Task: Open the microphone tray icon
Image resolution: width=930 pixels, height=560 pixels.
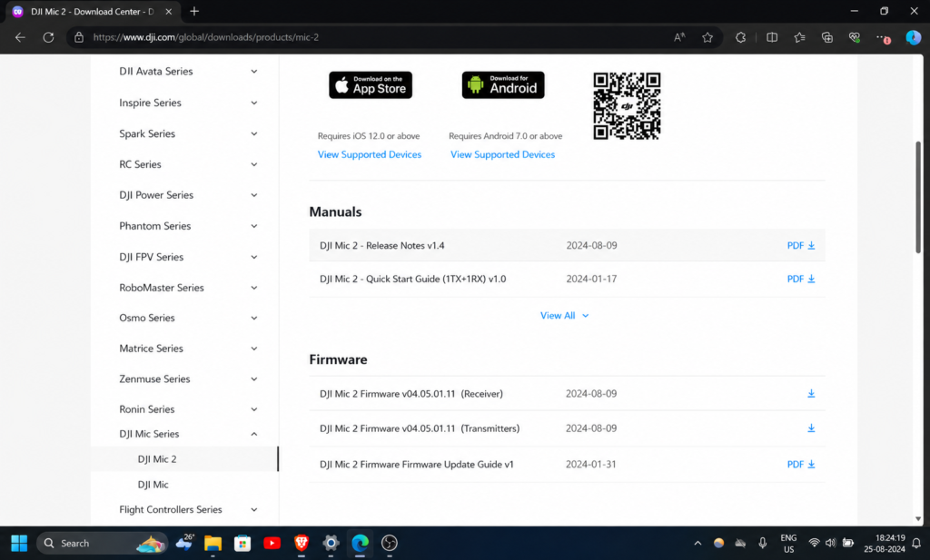Action: coord(762,543)
